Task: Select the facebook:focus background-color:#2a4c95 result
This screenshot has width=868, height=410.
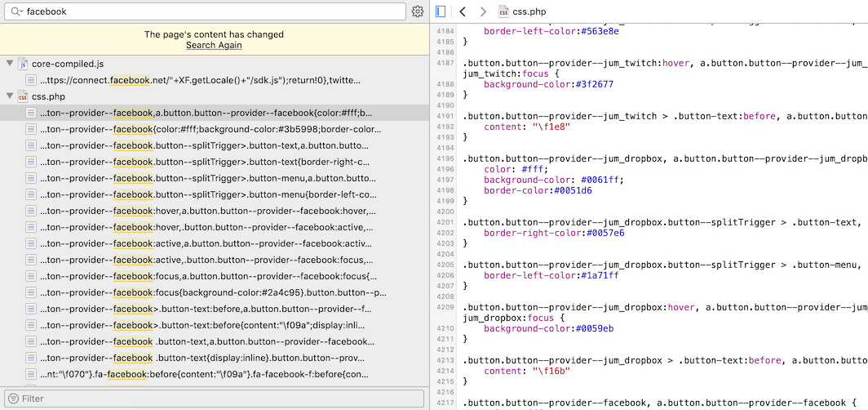Action: pos(212,292)
